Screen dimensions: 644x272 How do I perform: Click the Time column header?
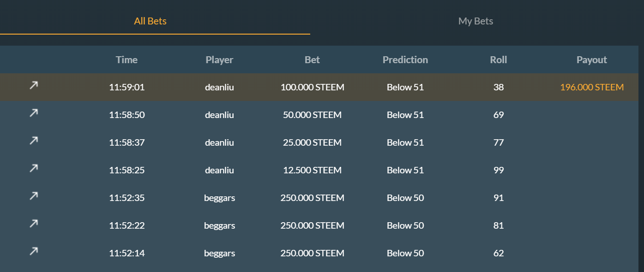tap(126, 60)
